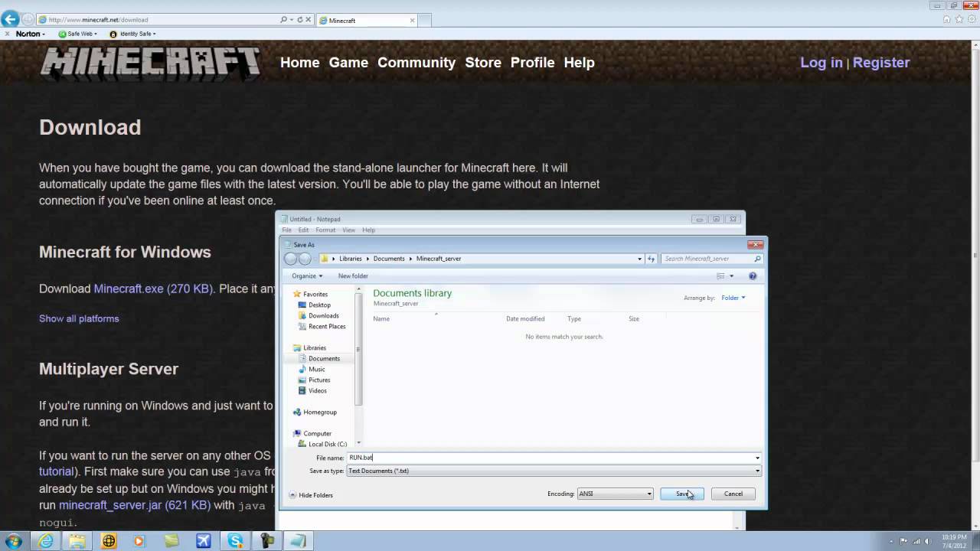Select Documents library in navigation pane

(324, 358)
